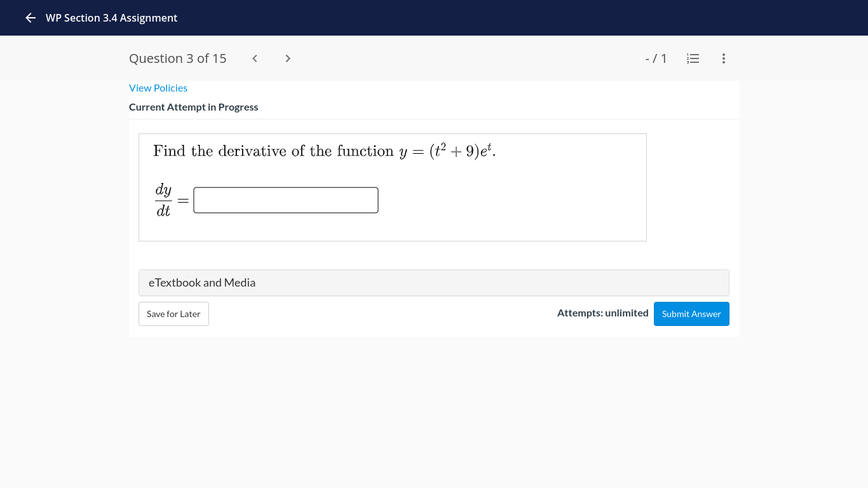The width and height of the screenshot is (868, 488).
Task: Open the View Policies link
Action: tap(158, 88)
